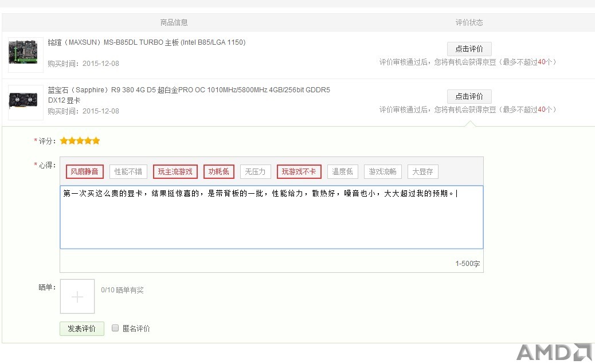Deselect the 风扇静音 tag
This screenshot has width=595, height=364.
click(x=85, y=171)
